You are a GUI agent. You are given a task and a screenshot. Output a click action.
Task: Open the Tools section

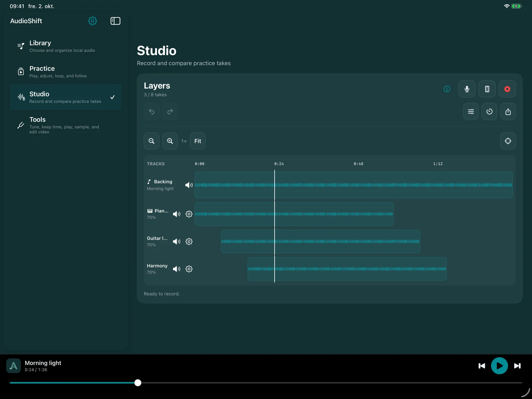tap(66, 125)
